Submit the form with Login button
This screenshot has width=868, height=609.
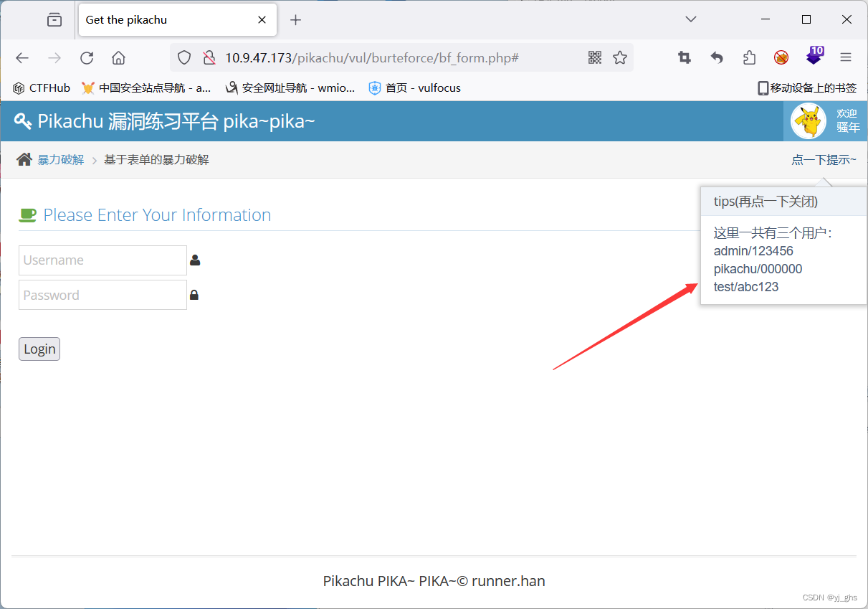(x=39, y=349)
